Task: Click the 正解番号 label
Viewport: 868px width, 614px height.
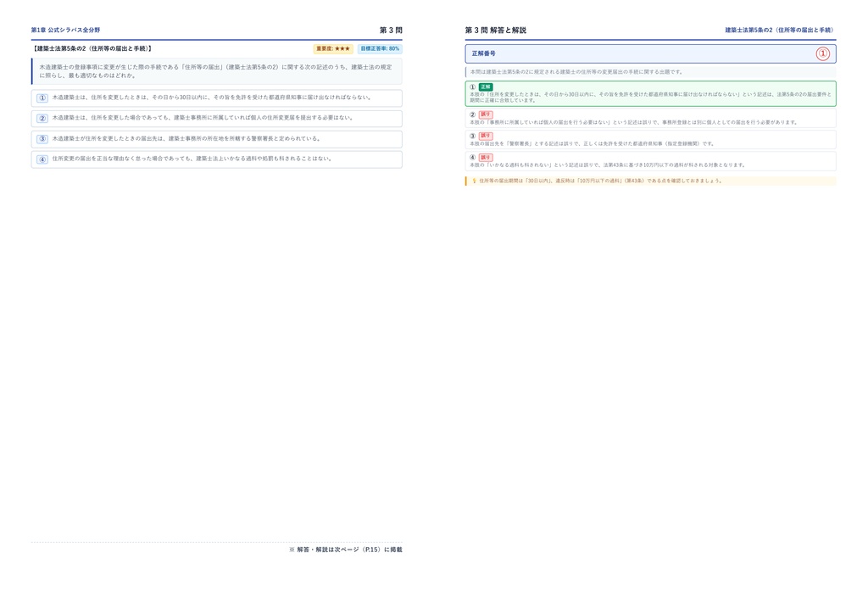Action: click(484, 53)
